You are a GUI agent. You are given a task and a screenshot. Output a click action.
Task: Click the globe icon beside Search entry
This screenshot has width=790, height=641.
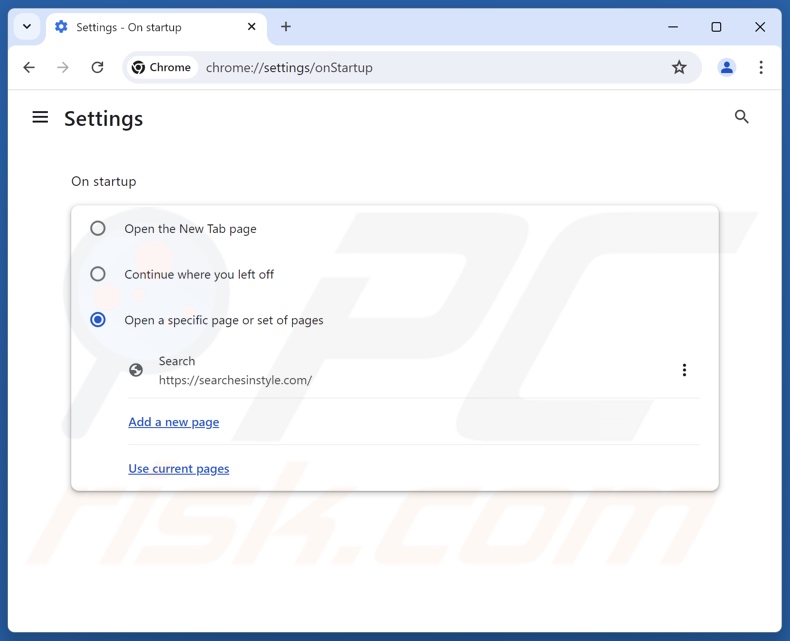click(x=136, y=370)
